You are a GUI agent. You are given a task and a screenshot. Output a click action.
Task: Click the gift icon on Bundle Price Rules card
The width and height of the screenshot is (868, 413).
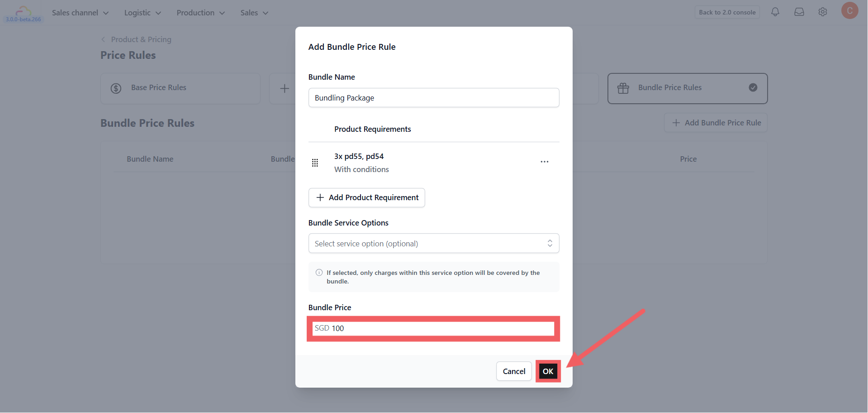coord(623,88)
